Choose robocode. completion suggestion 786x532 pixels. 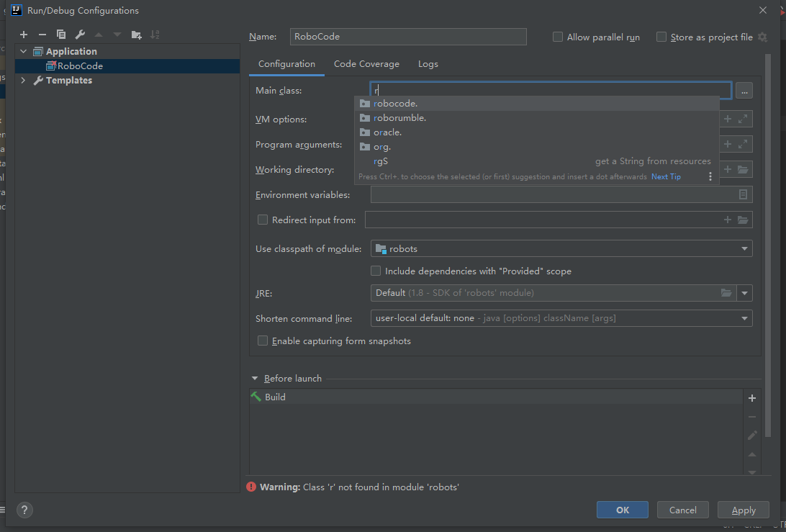pos(536,103)
